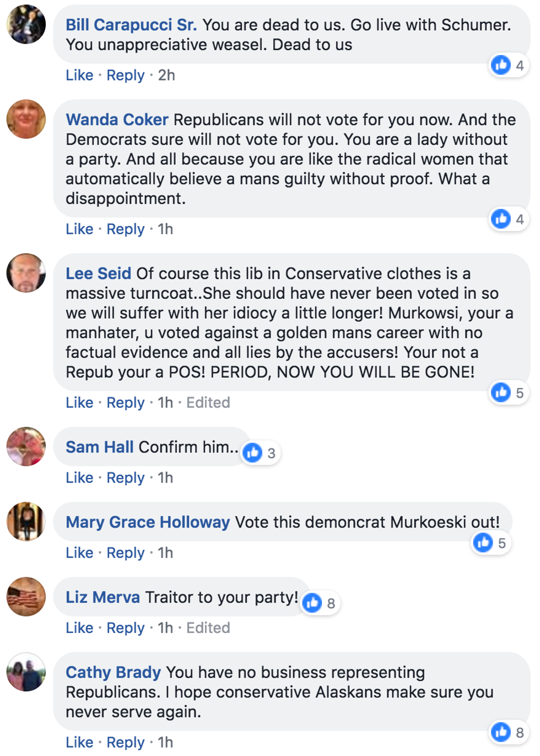Open the thumbs-up reaction count on Wanda Coker's comment
Viewport: 540px width, 756px height.
[509, 219]
